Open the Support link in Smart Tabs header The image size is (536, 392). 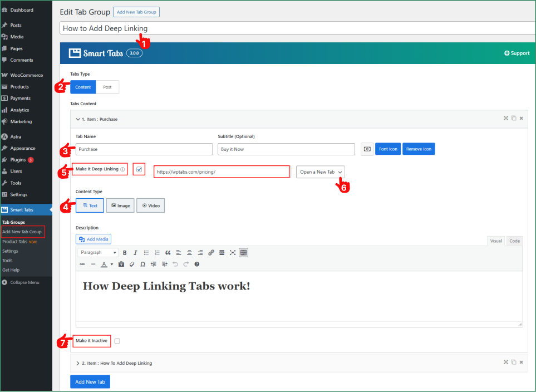tap(517, 53)
